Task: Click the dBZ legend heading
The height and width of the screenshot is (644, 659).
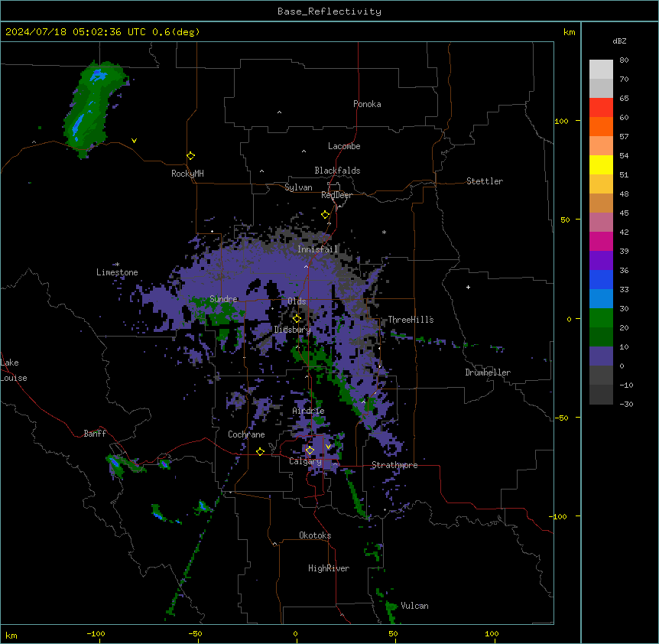Action: 619,41
